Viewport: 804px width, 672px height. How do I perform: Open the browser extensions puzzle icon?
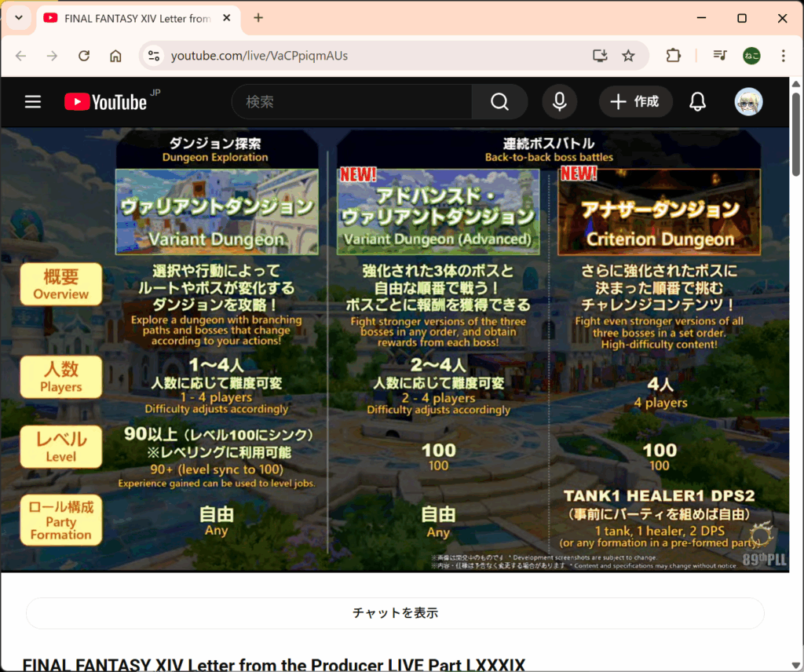tap(673, 56)
